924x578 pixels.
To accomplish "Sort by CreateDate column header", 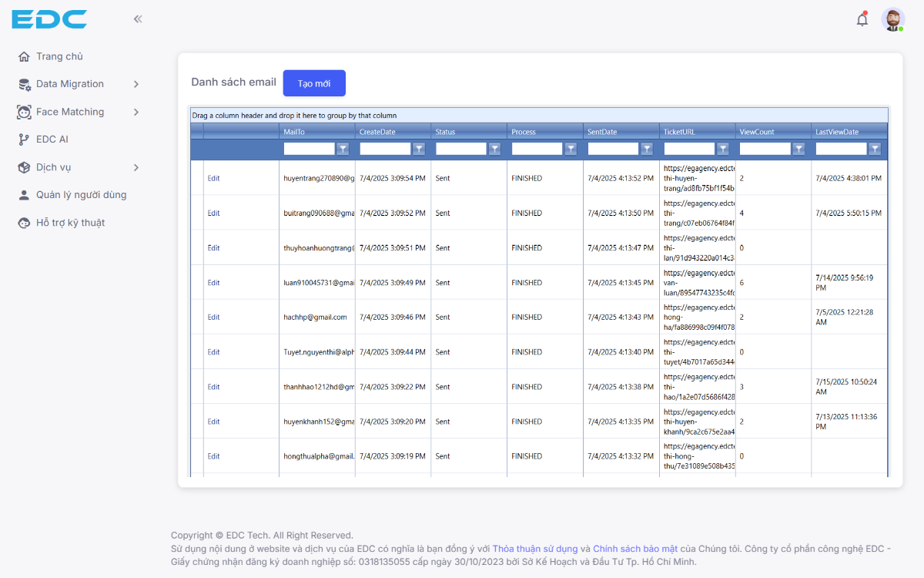I will (x=377, y=132).
